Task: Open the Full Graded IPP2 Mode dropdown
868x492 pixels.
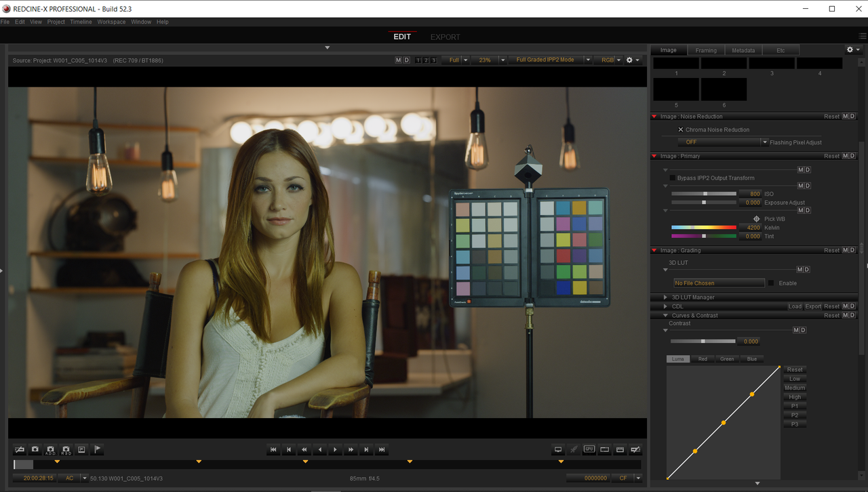Action: [x=550, y=60]
